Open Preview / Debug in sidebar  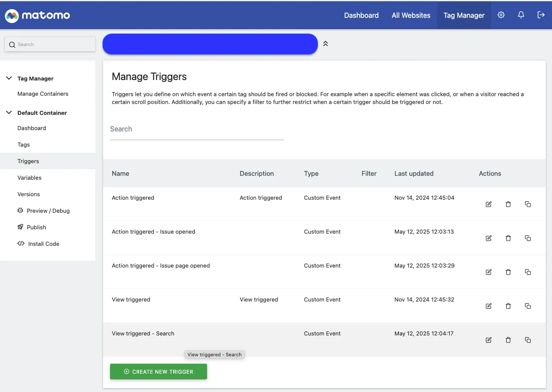43,211
